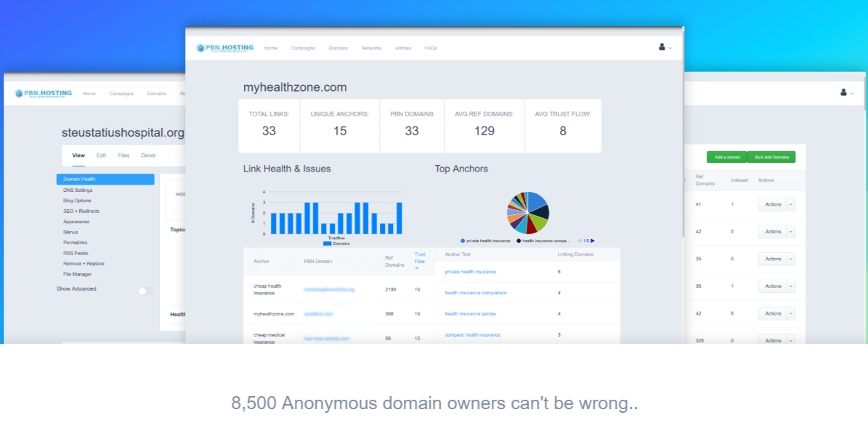Open the Networks menu item
Screen dimensions: 868x423
371,48
